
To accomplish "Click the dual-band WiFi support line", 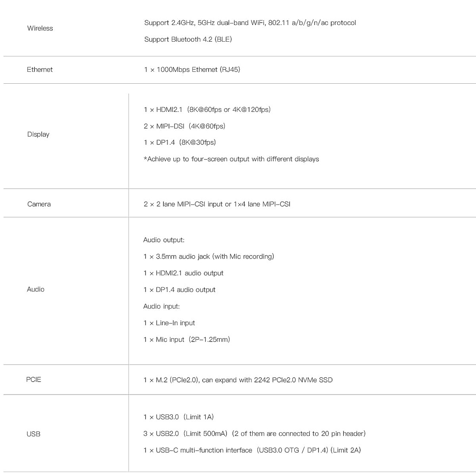I will [x=250, y=23].
